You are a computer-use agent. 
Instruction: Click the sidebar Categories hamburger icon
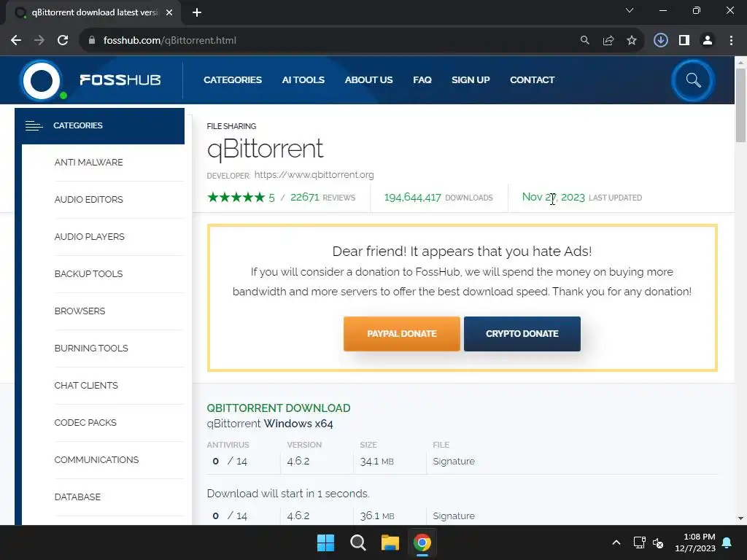pyautogui.click(x=34, y=125)
